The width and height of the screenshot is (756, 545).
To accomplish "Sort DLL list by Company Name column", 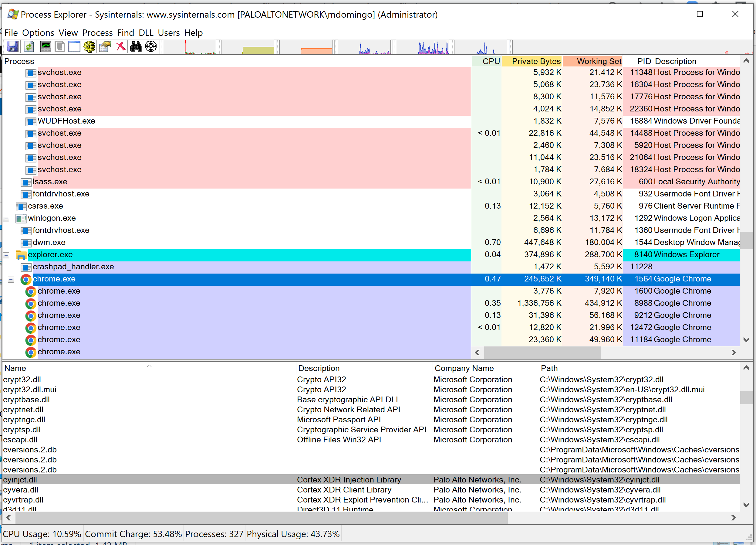I will pyautogui.click(x=464, y=368).
